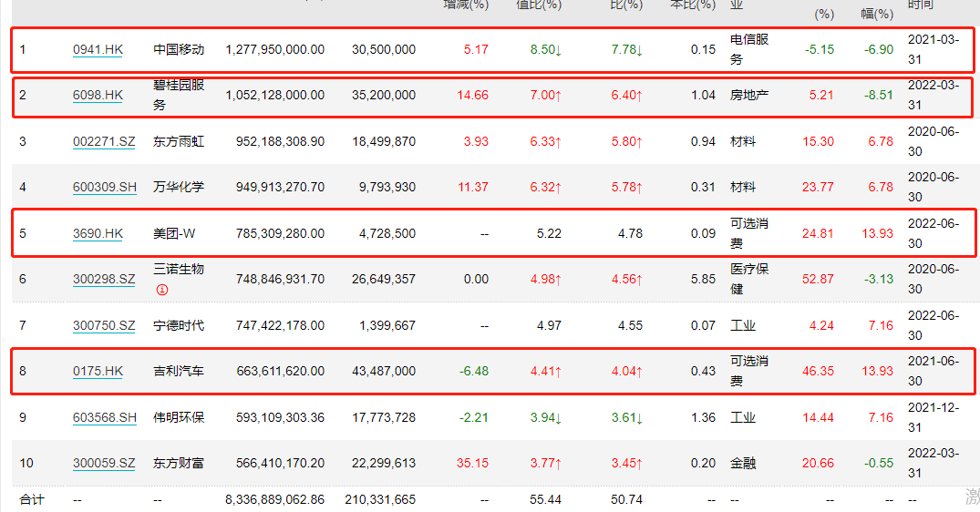Click 工业 industry in the 宁德时代 row
980x512 pixels.
click(x=742, y=325)
